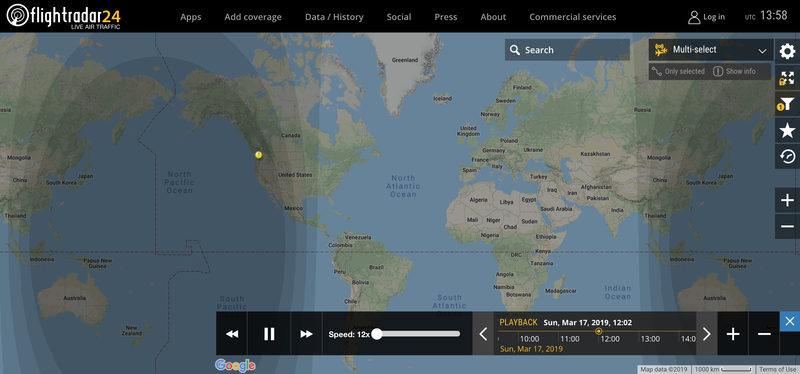The height and width of the screenshot is (374, 800).
Task: Click the United States map label
Action: point(295,175)
